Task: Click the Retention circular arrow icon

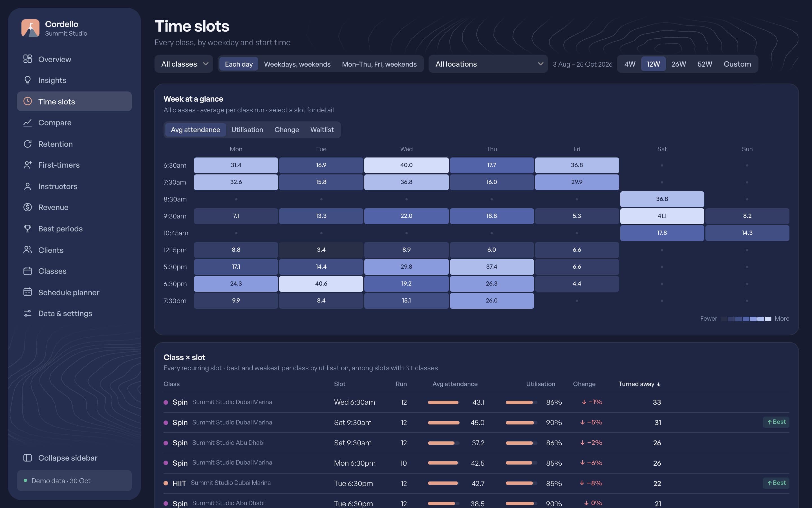Action: (28, 144)
